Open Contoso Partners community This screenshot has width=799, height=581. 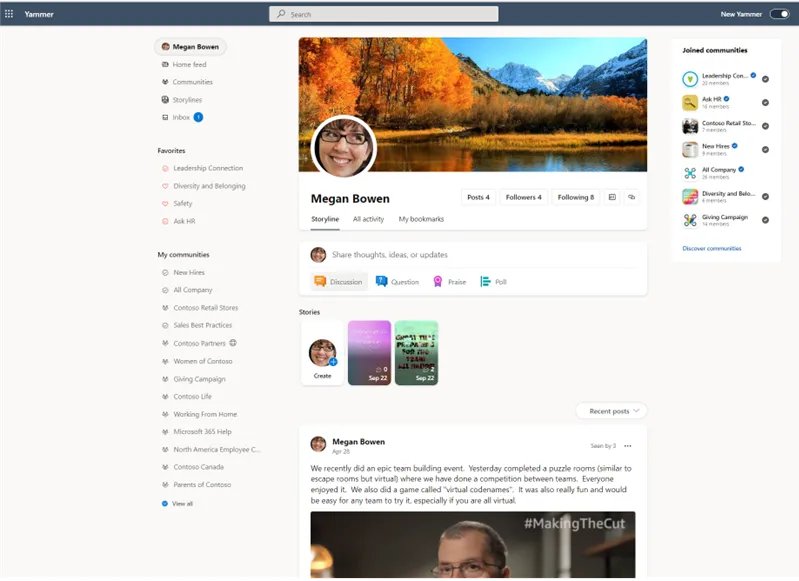[199, 343]
